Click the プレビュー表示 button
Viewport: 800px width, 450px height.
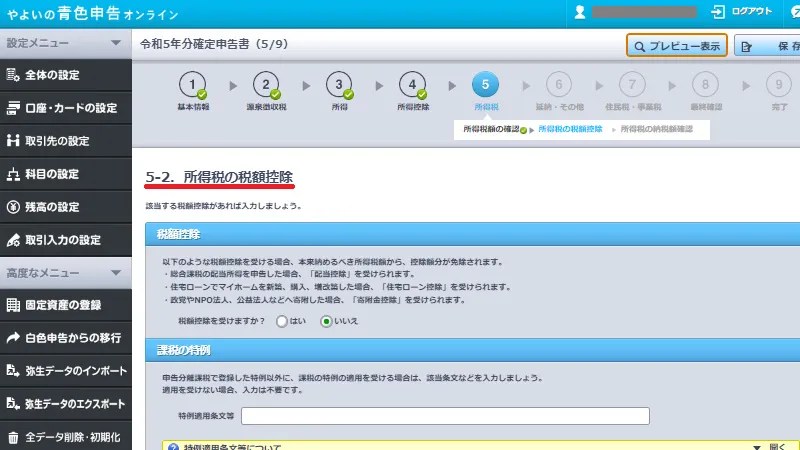coord(677,45)
